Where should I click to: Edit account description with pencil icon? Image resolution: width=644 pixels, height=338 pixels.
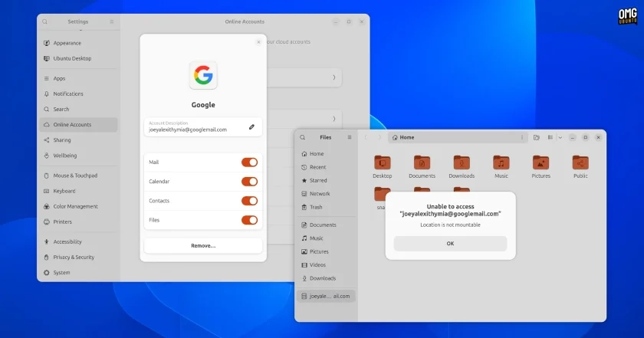click(251, 127)
